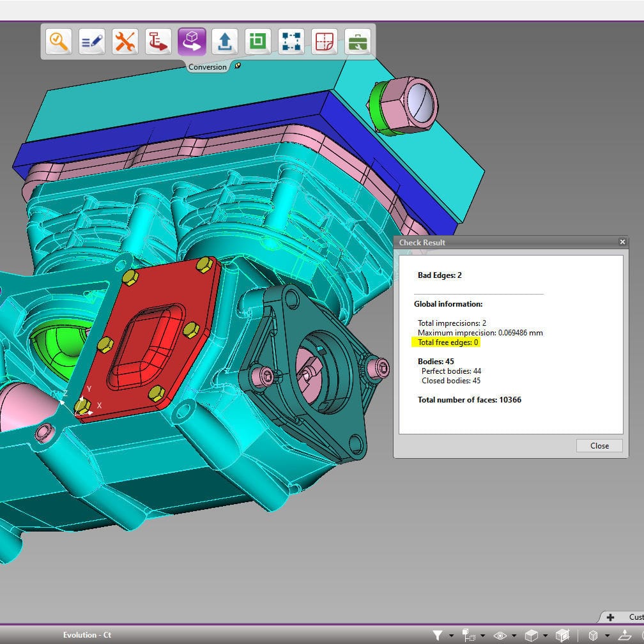The image size is (644, 644).
Task: Click the pin icon beside Conversion label
Action: pos(238,66)
